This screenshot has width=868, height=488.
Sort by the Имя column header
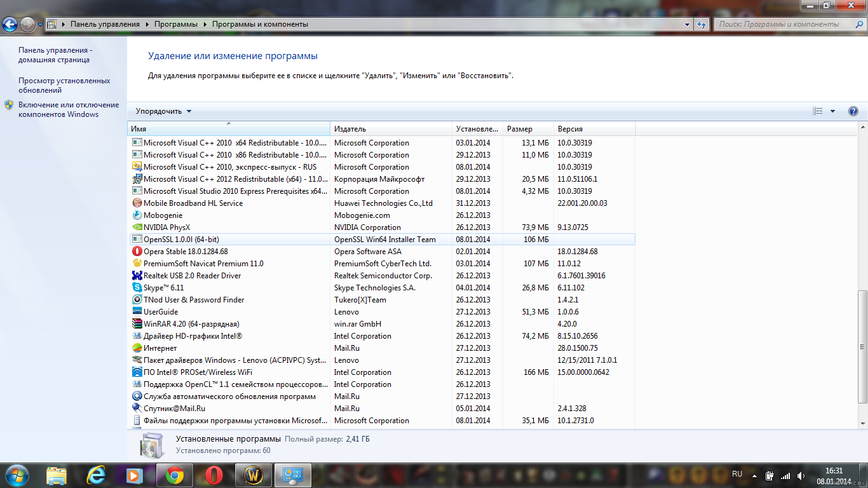tap(229, 129)
